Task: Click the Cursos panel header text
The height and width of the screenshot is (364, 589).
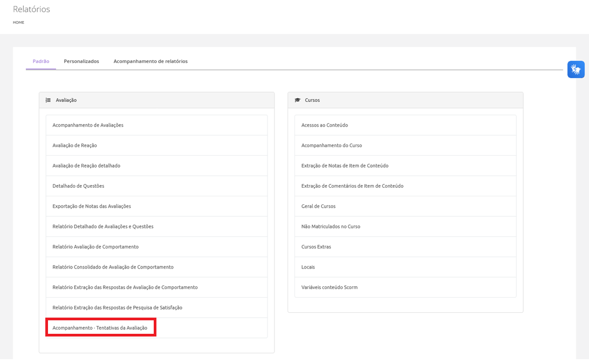Action: pos(312,100)
